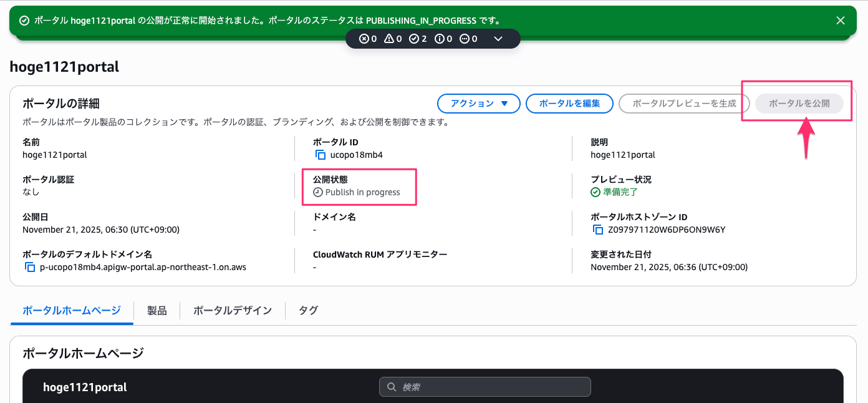868x403 pixels.
Task: Click the 検索 search field in portal preview
Action: [485, 387]
